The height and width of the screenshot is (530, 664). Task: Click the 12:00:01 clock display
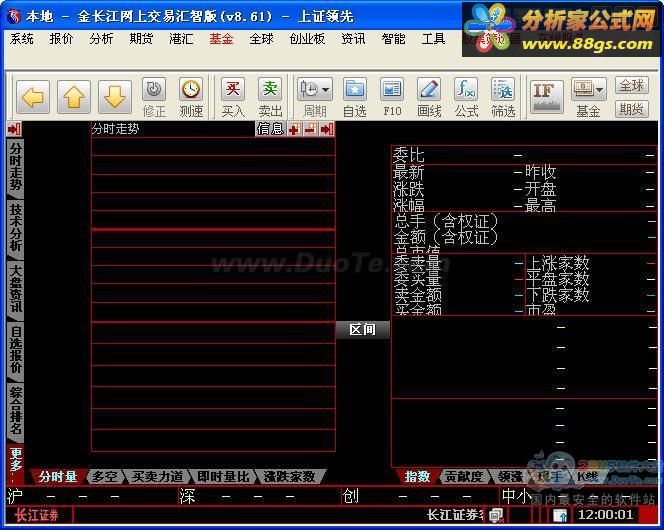pos(606,515)
